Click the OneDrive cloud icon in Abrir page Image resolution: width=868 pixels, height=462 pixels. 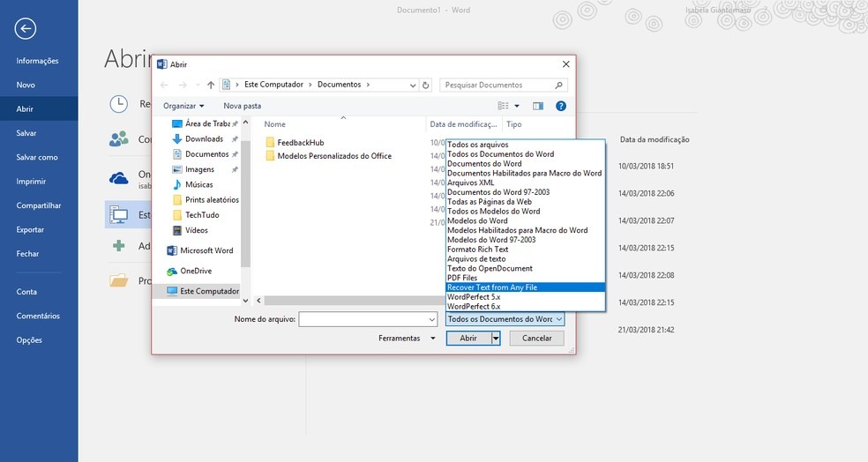coord(118,178)
